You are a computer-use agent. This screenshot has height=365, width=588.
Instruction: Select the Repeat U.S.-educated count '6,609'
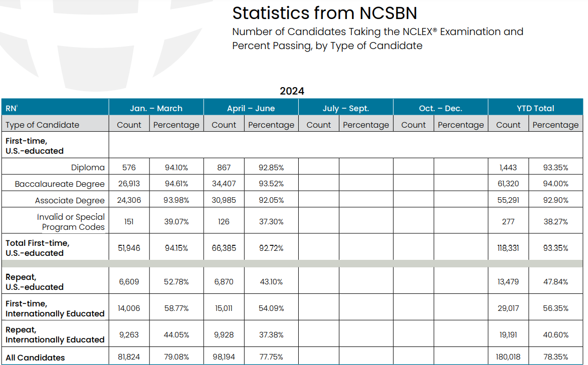[129, 282]
